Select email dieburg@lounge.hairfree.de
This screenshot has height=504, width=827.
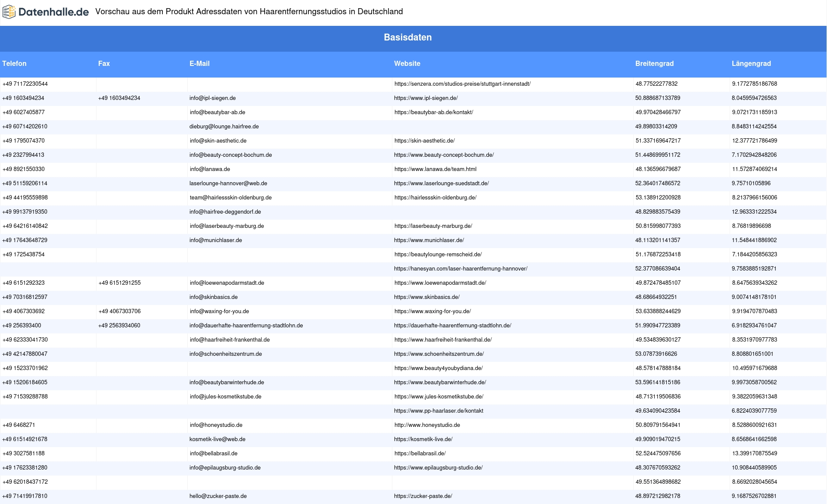coord(224,127)
